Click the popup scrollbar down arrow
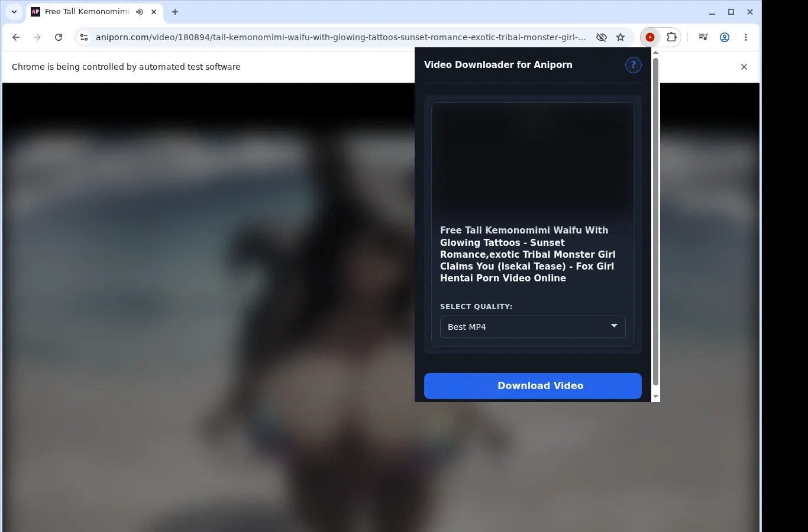 coord(655,397)
